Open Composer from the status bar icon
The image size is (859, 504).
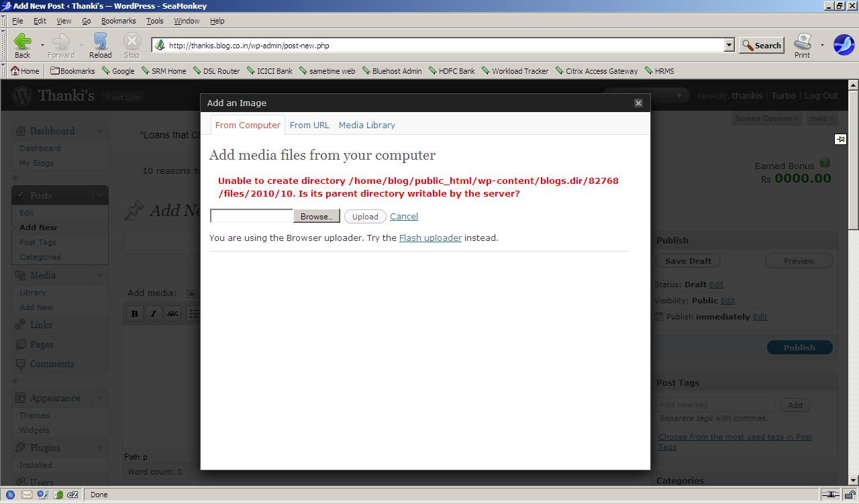point(42,495)
